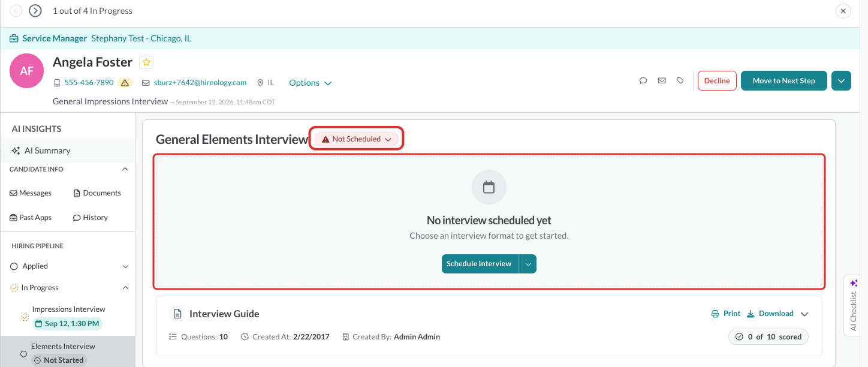Collapse the Candidate Info section
The height and width of the screenshot is (367, 868).
125,169
